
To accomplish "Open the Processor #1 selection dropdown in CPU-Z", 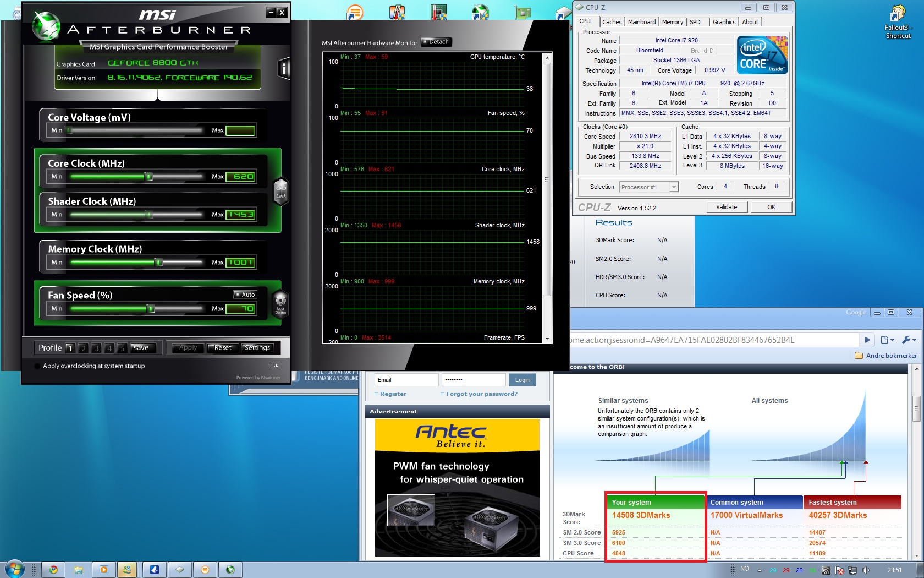I will click(649, 187).
